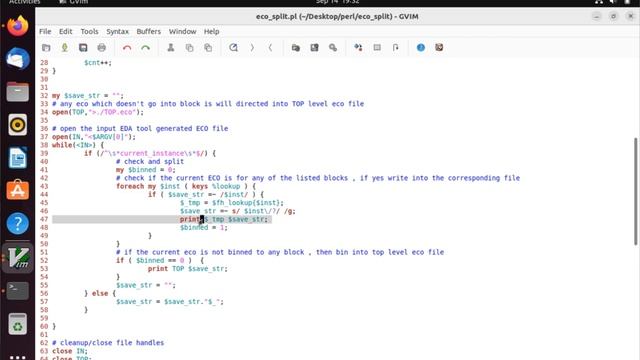This screenshot has width=640, height=360.
Task: Open Thunderbird mail from the dock
Action: tap(18, 59)
